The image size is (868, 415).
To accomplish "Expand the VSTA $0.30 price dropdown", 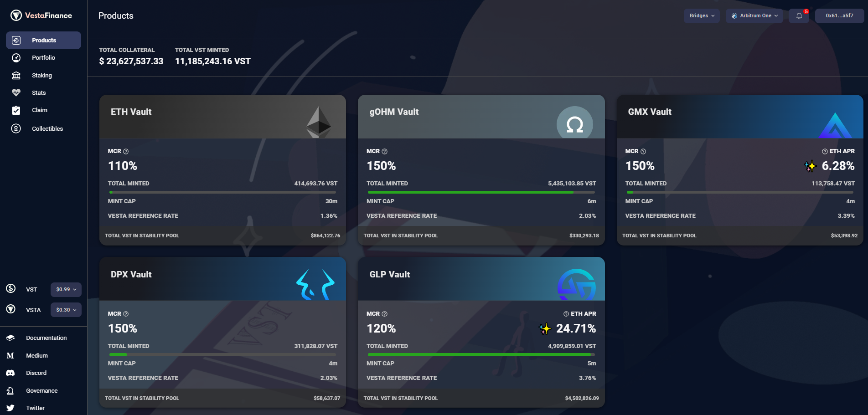I will (x=66, y=310).
